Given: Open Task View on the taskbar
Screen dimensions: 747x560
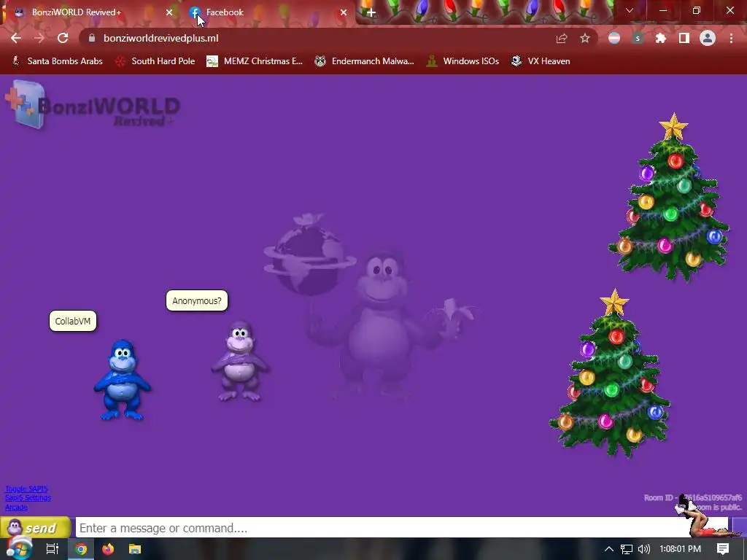Looking at the screenshot, I should tap(52, 549).
